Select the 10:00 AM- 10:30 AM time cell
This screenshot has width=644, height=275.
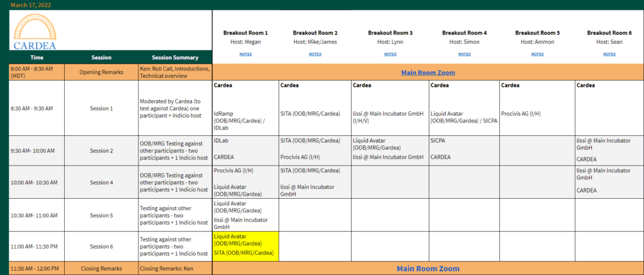pos(36,182)
